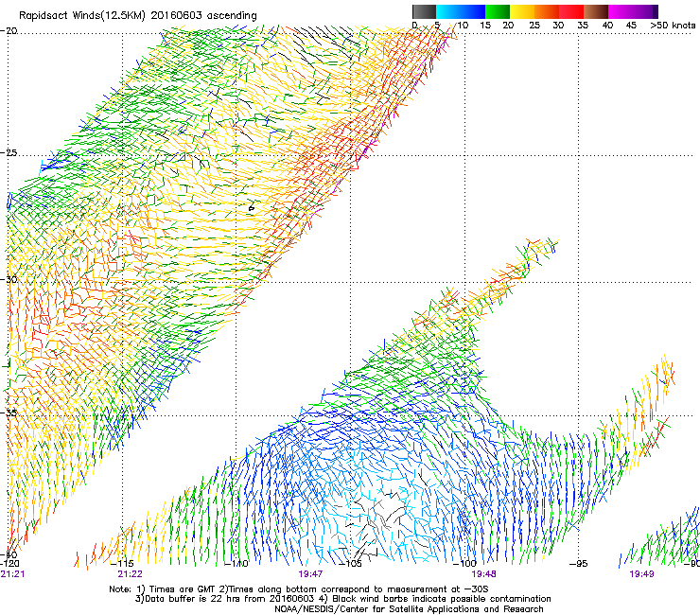Click the purple '19:49' swath time label
The image size is (700, 615).
[x=641, y=574]
